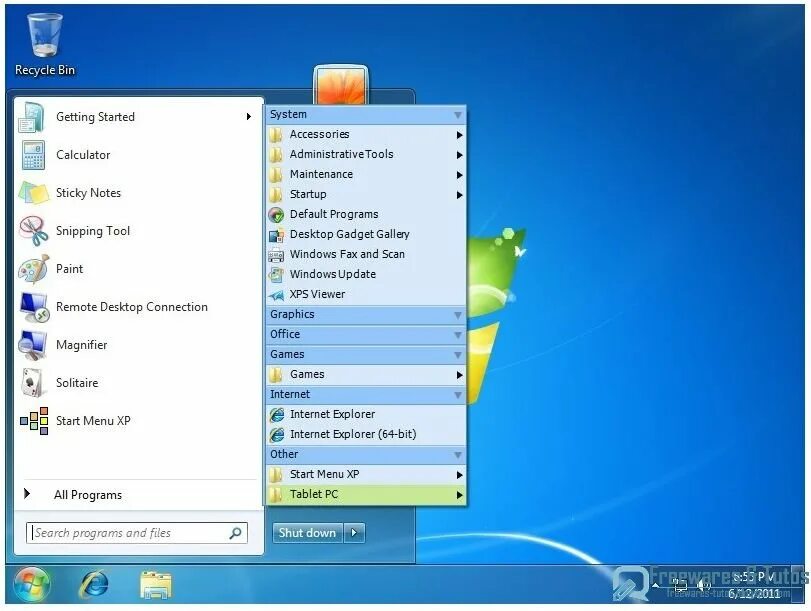The image size is (811, 611).
Task: Open Paint palette icon
Action: pyautogui.click(x=33, y=269)
